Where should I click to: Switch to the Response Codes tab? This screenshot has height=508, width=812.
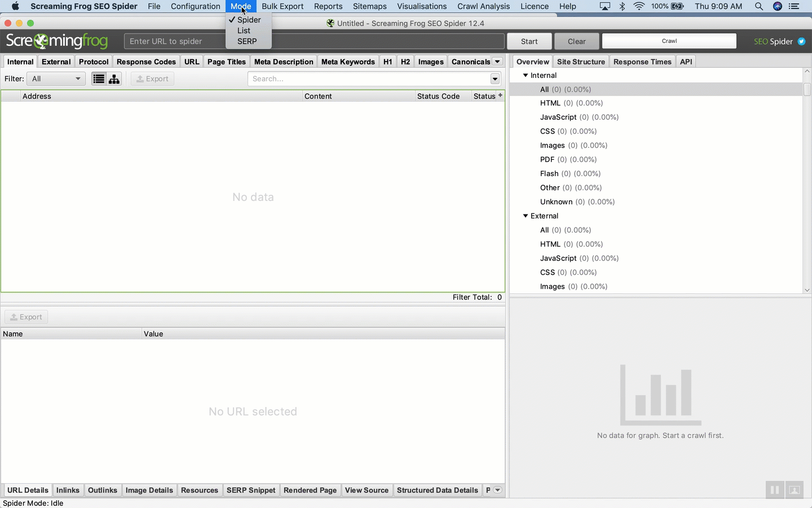click(146, 62)
